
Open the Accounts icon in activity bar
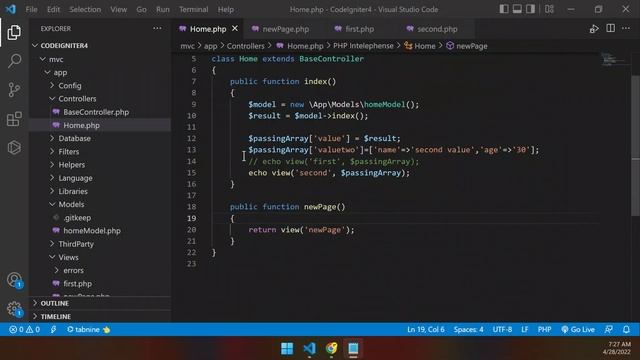tap(14, 280)
